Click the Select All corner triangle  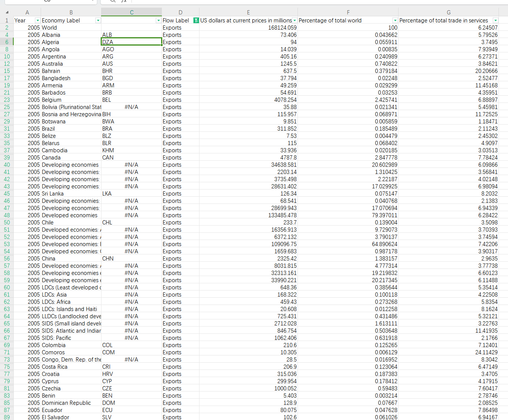(x=7, y=12)
